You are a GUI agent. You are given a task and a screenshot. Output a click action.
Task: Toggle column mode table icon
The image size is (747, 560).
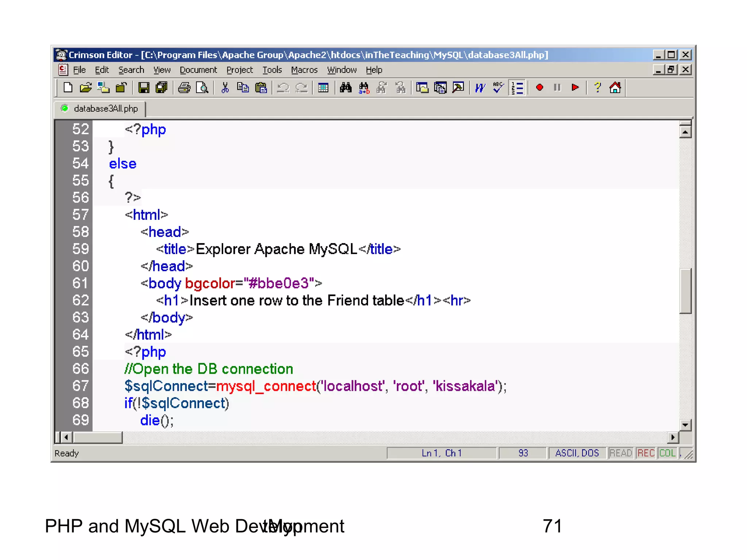click(323, 88)
